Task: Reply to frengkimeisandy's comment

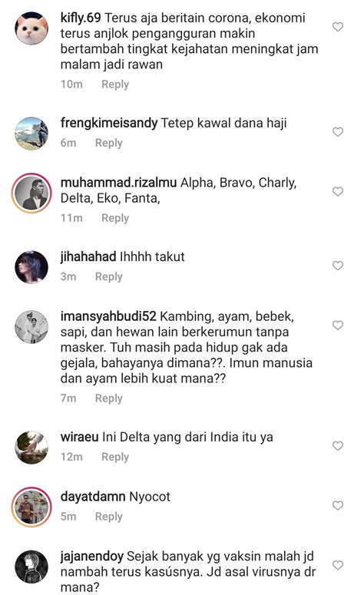Action: pyautogui.click(x=108, y=143)
